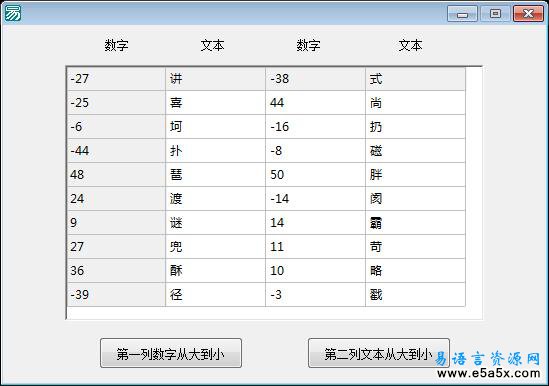Select the cell containing 渡

point(215,199)
